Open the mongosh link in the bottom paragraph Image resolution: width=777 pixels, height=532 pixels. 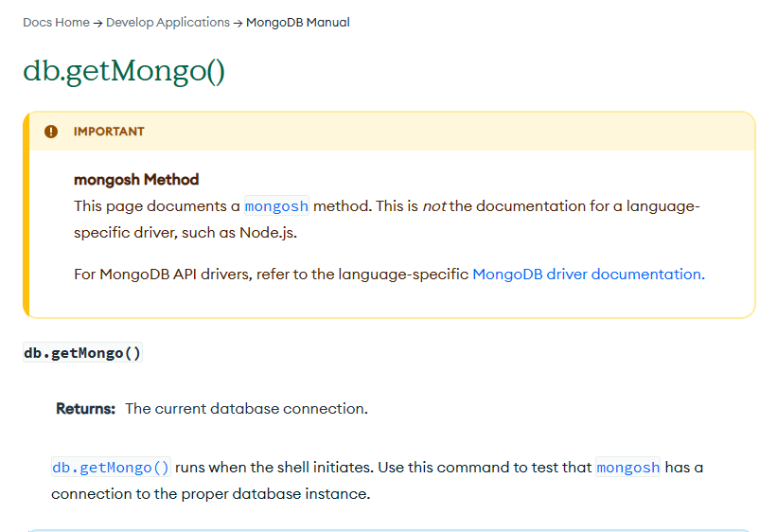(627, 468)
